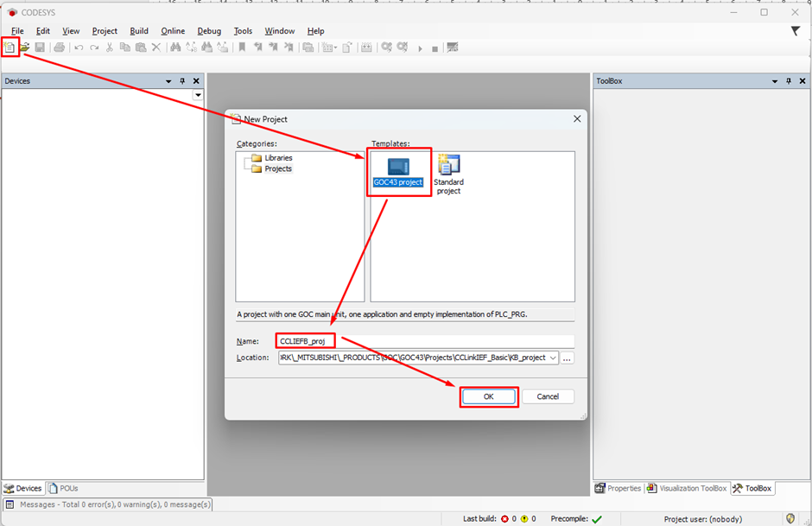Click the Cut scissors icon
This screenshot has width=812, height=526.
[109, 48]
